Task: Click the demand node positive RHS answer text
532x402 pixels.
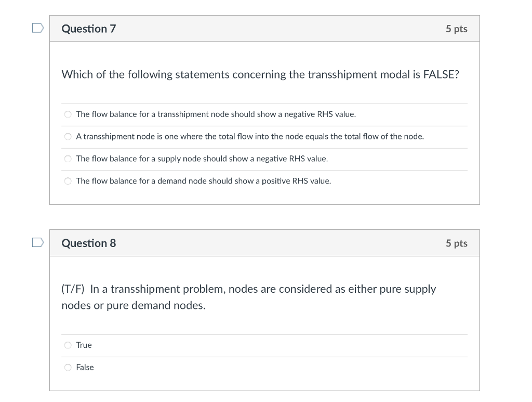Action: coord(204,181)
